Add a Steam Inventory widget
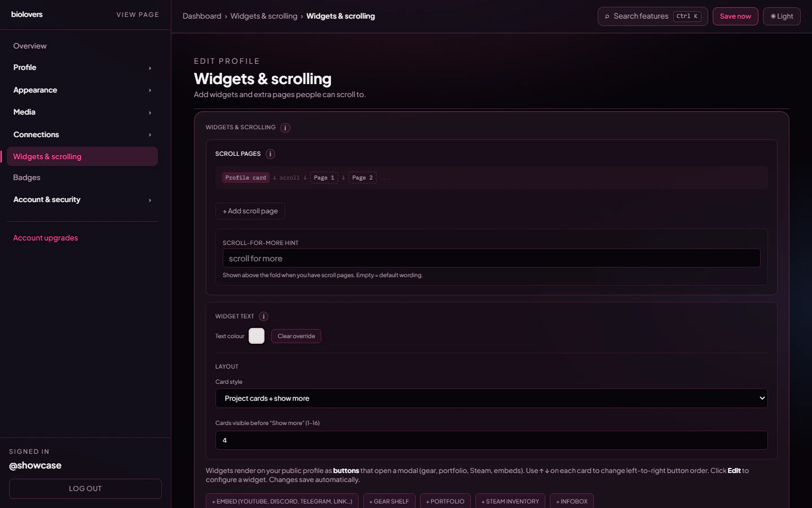Screen dimensions: 812x508 (x=510, y=501)
